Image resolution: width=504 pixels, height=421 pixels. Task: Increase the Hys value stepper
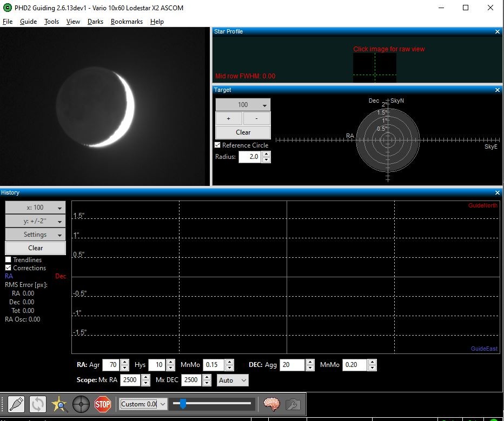(171, 362)
